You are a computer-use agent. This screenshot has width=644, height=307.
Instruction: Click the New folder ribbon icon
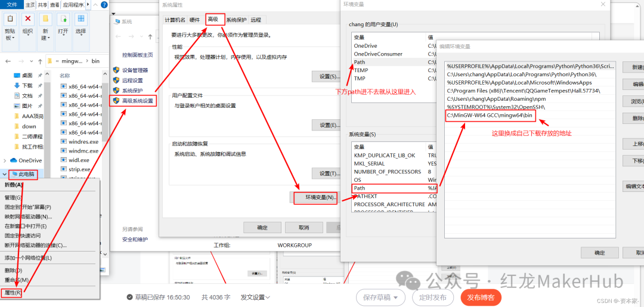coord(45,18)
